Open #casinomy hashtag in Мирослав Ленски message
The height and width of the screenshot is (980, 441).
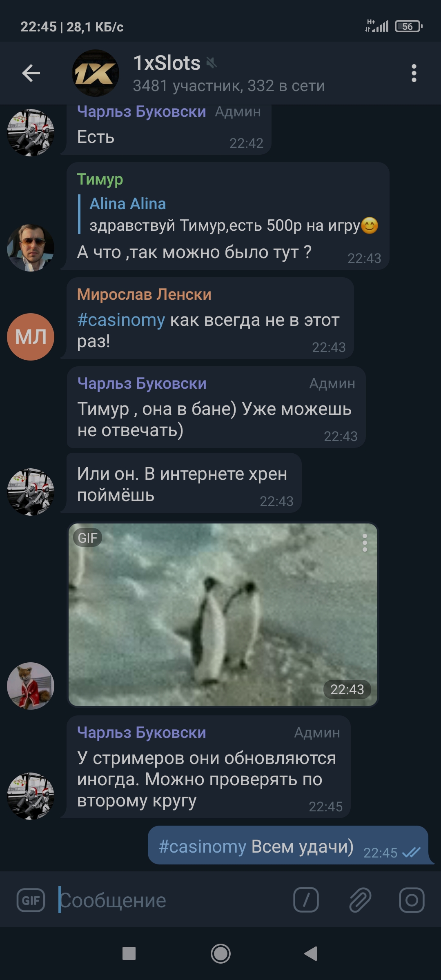pyautogui.click(x=121, y=320)
